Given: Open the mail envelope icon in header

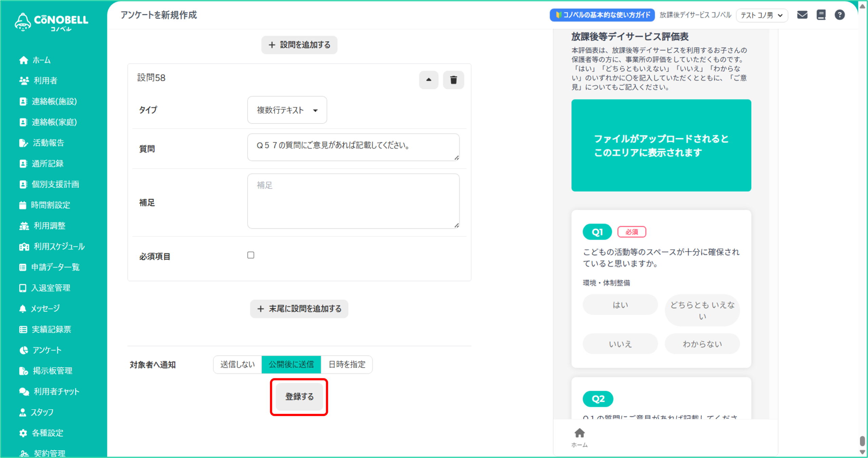Looking at the screenshot, I should pos(802,15).
